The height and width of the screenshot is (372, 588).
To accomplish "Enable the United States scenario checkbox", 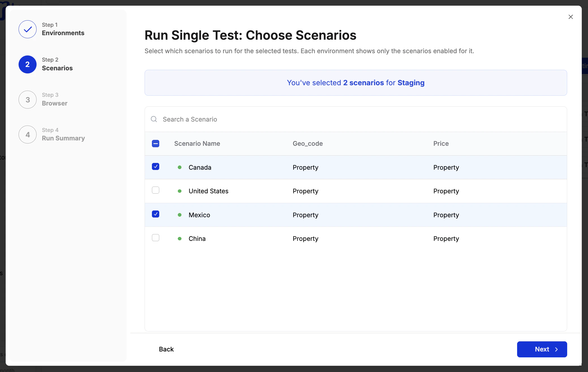I will (x=156, y=190).
